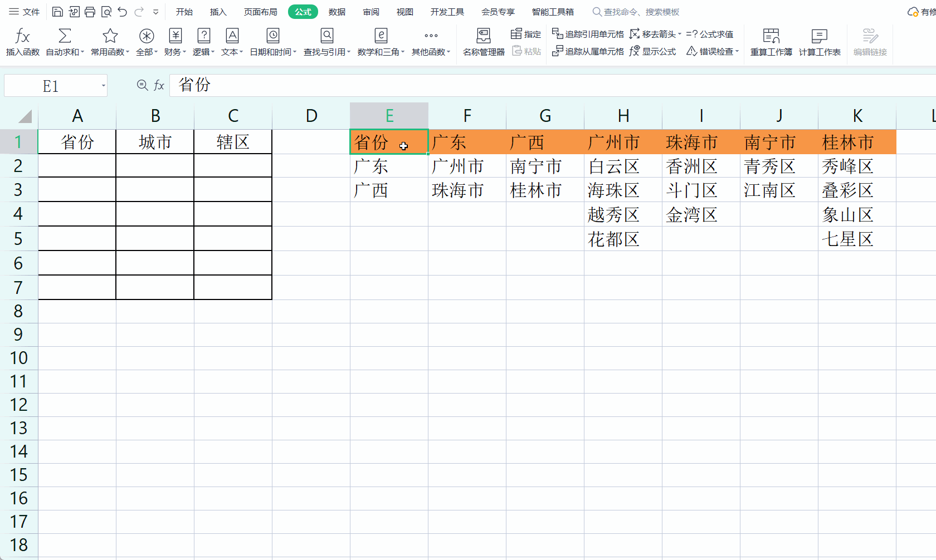Expand the 自动求和 dropdown arrow
Image resolution: width=936 pixels, height=560 pixels.
(82, 52)
